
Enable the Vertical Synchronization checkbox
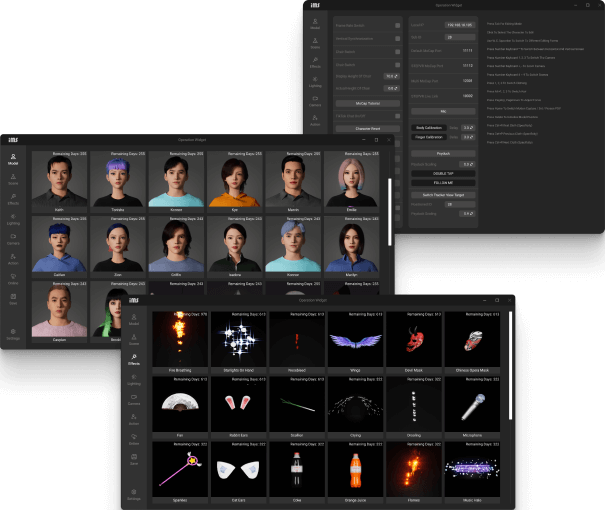[x=397, y=36]
